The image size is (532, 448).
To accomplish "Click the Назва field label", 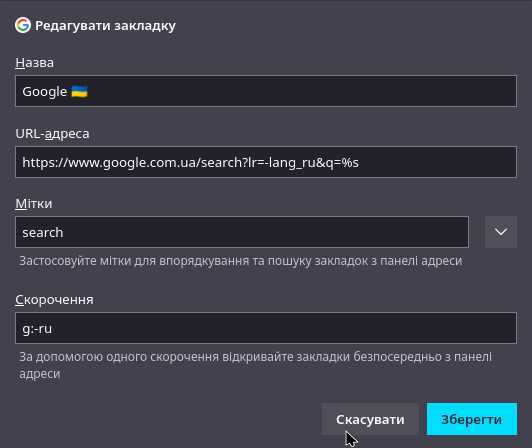I will 34,62.
